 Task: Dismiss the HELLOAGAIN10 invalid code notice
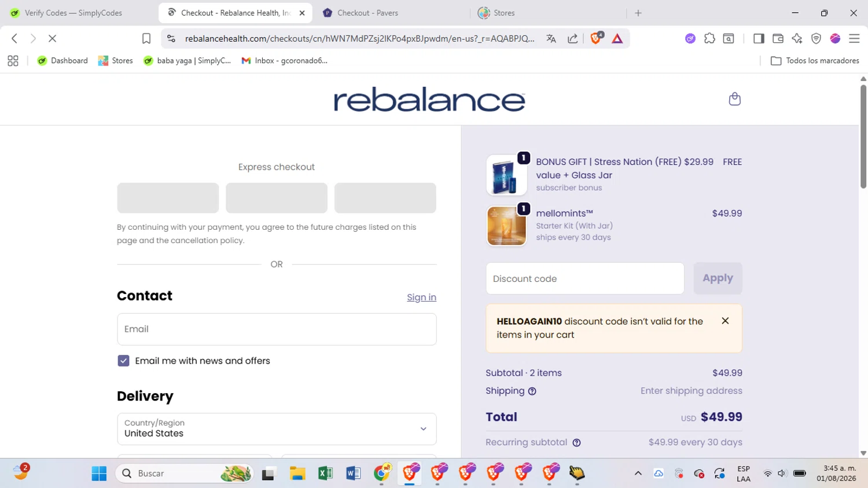tap(725, 321)
